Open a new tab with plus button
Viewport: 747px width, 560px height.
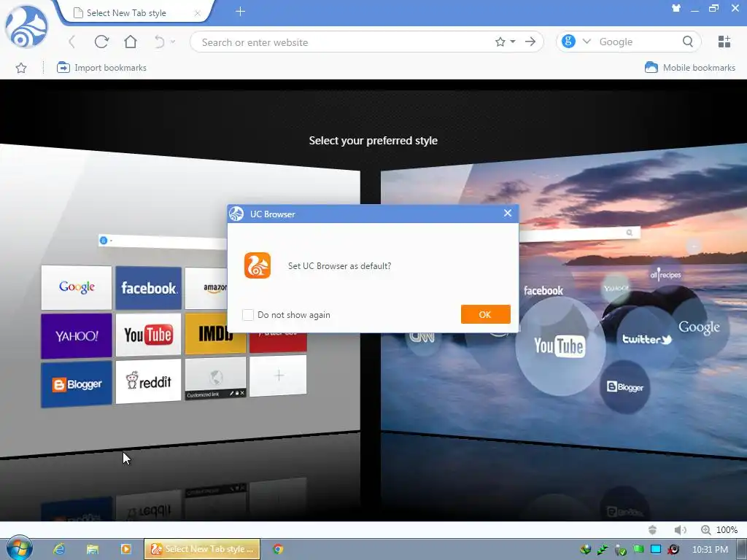pyautogui.click(x=241, y=12)
